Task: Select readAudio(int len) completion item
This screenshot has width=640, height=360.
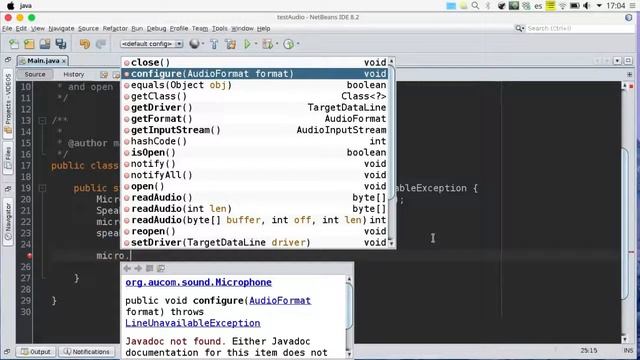Action: (254, 209)
